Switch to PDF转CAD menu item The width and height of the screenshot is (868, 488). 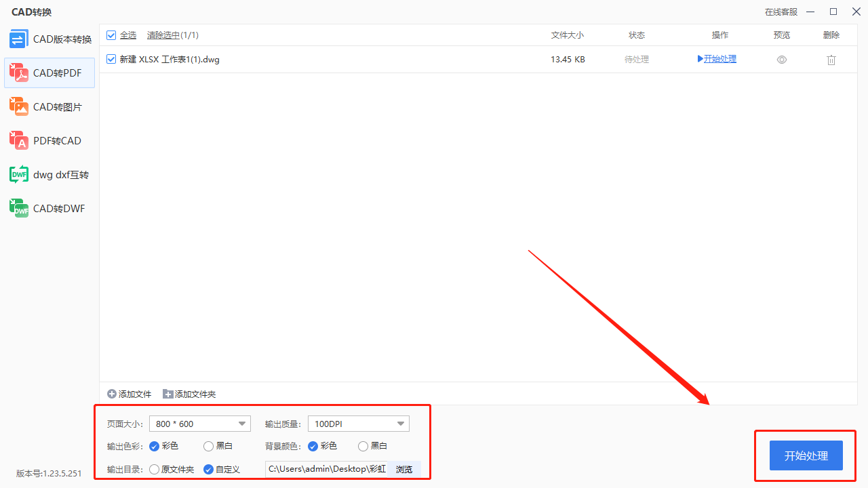tap(50, 141)
